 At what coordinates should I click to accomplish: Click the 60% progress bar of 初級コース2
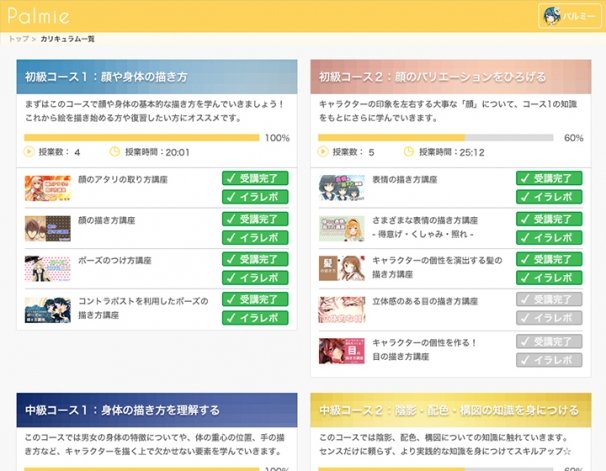(x=436, y=138)
